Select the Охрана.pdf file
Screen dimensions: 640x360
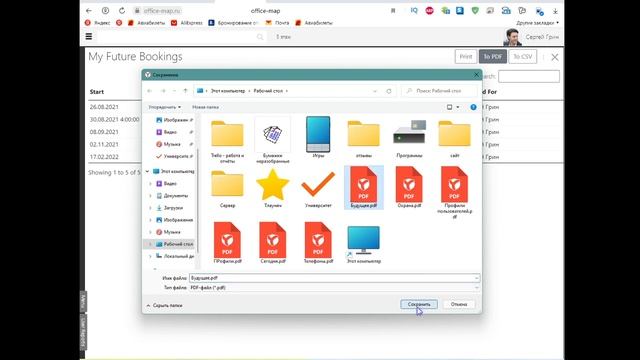coord(409,187)
